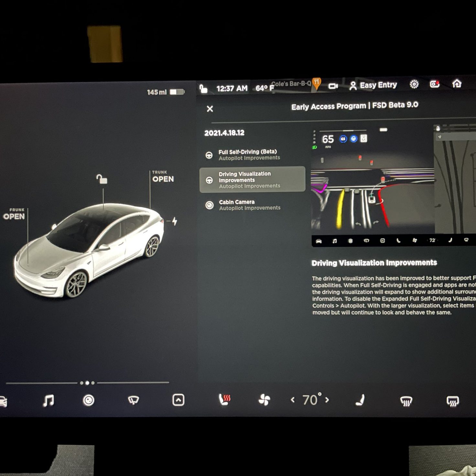Image resolution: width=476 pixels, height=476 pixels.
Task: Tap version number 2021.4.18.12
Action: point(224,133)
